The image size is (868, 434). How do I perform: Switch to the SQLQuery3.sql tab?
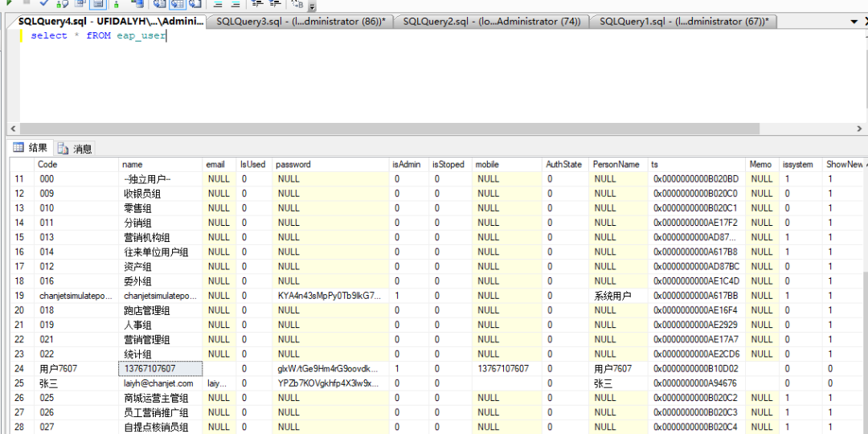301,21
